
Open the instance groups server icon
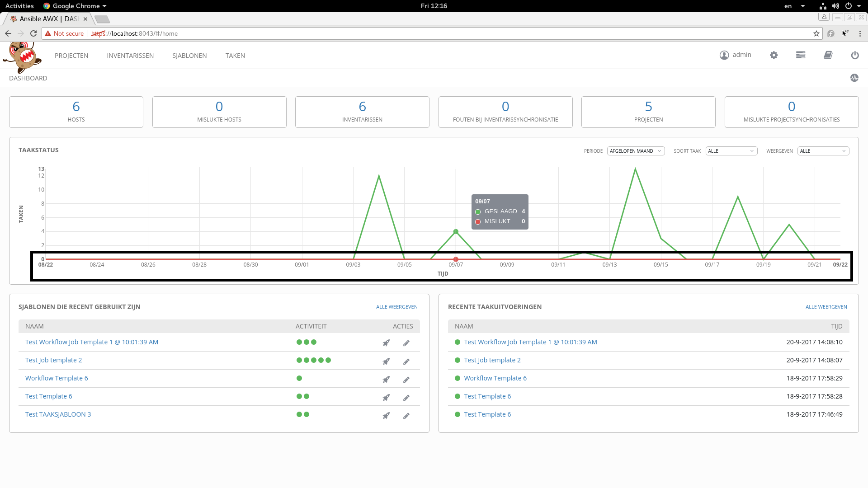[801, 55]
